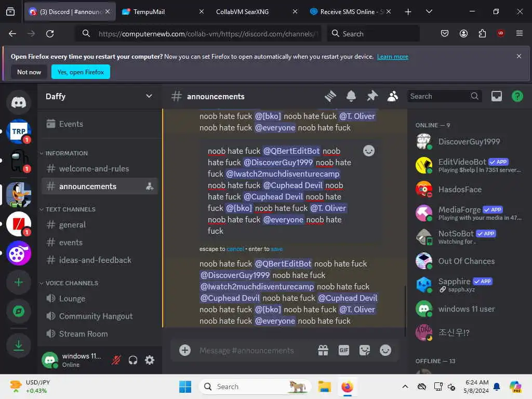Open the welcome-and-rules channel
Image resolution: width=532 pixels, height=399 pixels.
coord(100,169)
